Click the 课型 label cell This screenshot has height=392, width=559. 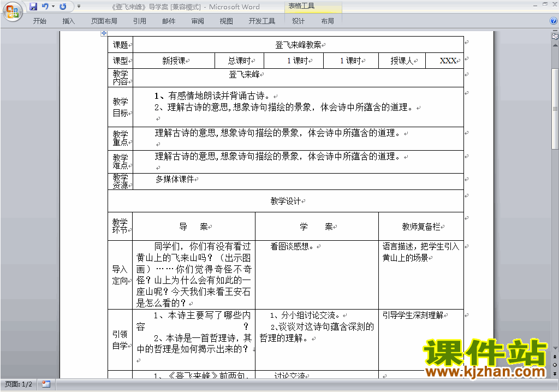pyautogui.click(x=121, y=61)
